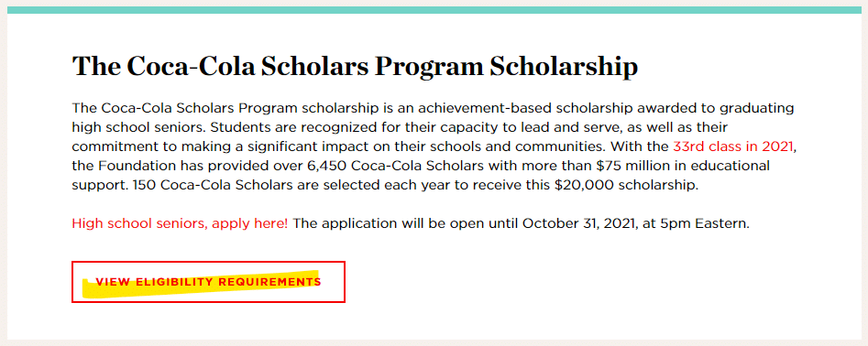Image resolution: width=868 pixels, height=346 pixels.
Task: Click the "150 Coca-Cola Scholars" text
Action: (214, 185)
